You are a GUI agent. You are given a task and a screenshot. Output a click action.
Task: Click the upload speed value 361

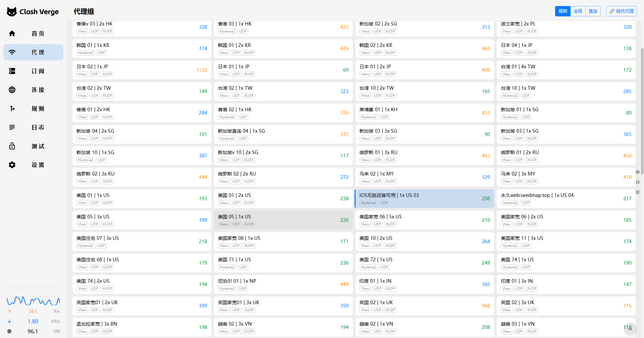point(33,311)
